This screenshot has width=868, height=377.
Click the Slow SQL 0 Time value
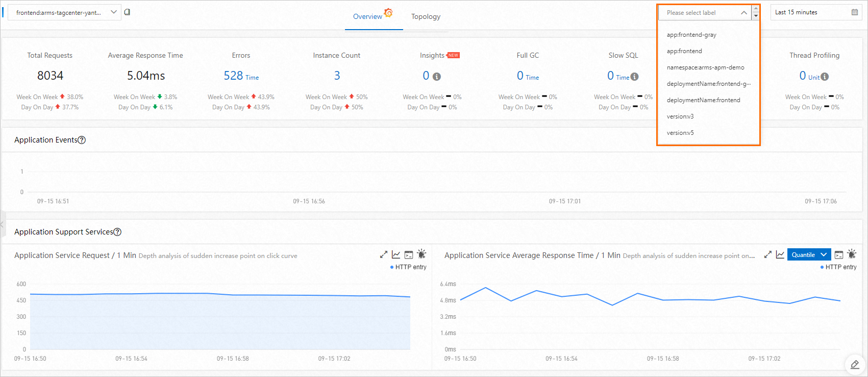(x=618, y=76)
